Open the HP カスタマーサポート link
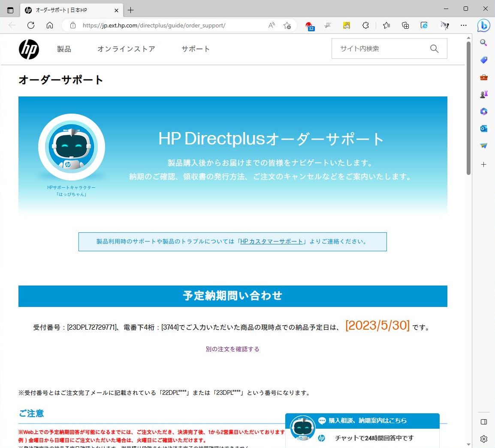 coord(272,241)
